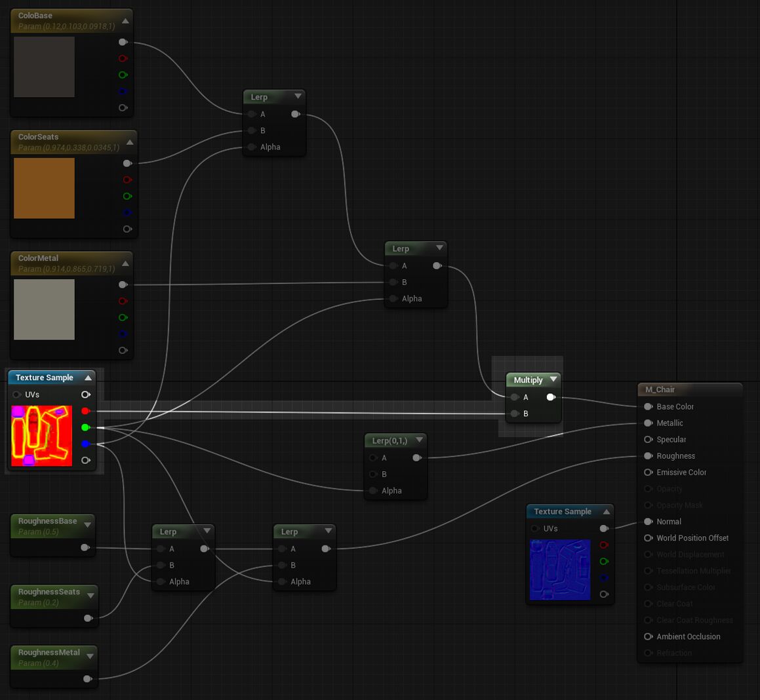Click the Roughness input pin on M_Chair
The height and width of the screenshot is (700, 760).
pos(648,456)
